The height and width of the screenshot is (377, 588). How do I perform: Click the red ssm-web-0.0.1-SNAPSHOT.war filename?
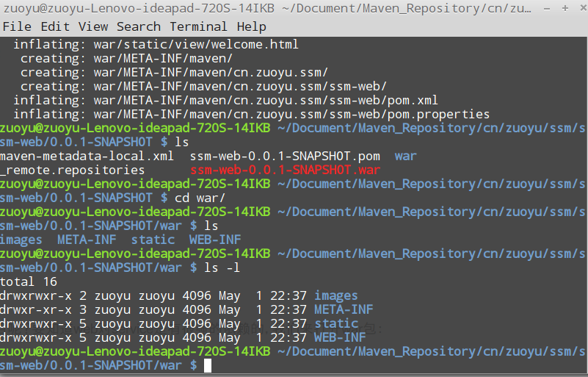click(285, 170)
